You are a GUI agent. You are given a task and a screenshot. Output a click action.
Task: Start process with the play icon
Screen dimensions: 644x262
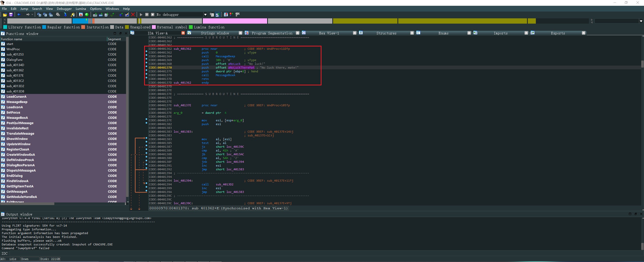pyautogui.click(x=141, y=15)
